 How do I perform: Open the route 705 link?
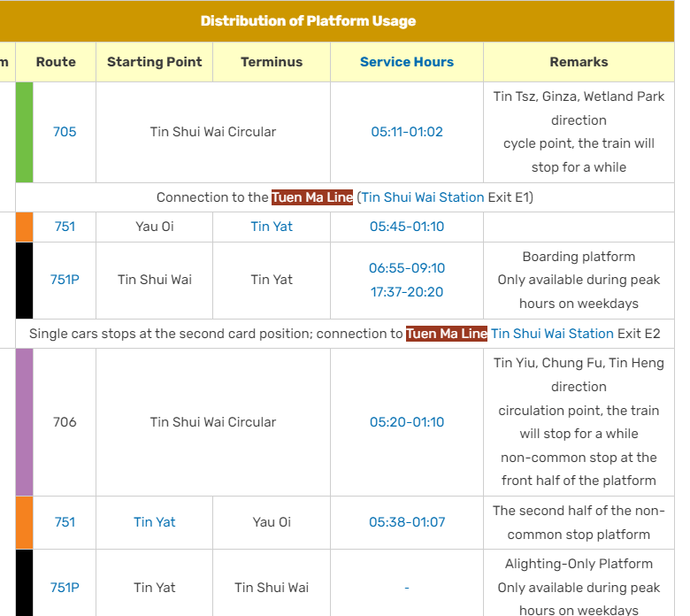tap(65, 132)
